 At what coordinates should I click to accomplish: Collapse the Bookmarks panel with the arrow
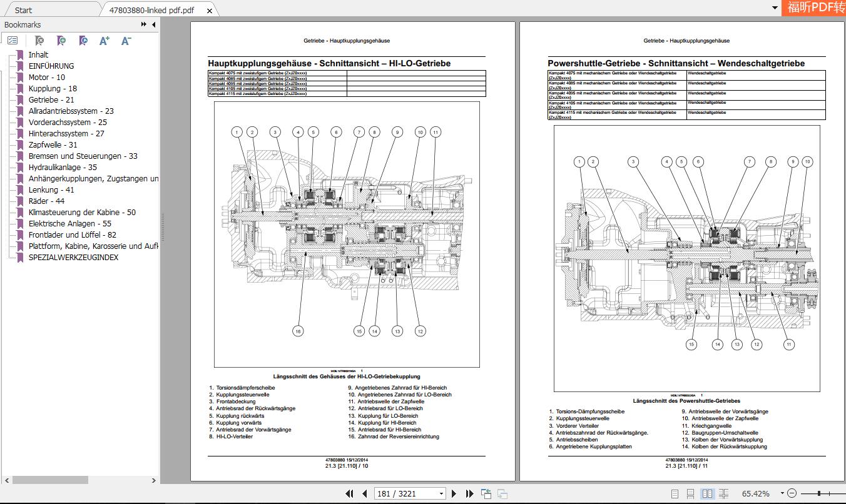click(152, 24)
